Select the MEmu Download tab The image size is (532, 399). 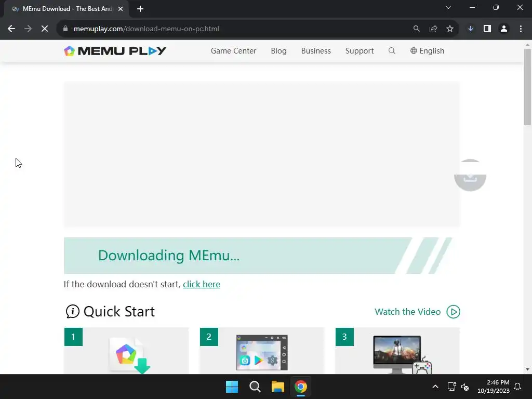coord(67,9)
